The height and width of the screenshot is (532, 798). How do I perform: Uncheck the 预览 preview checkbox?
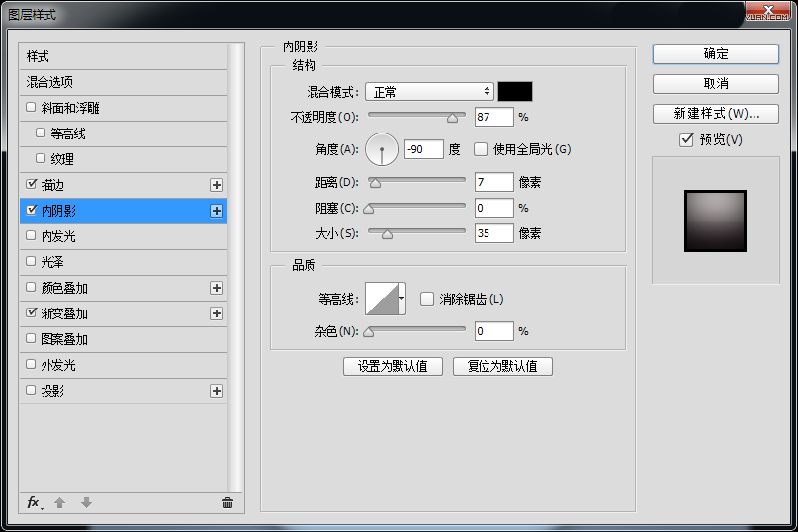pyautogui.click(x=687, y=139)
